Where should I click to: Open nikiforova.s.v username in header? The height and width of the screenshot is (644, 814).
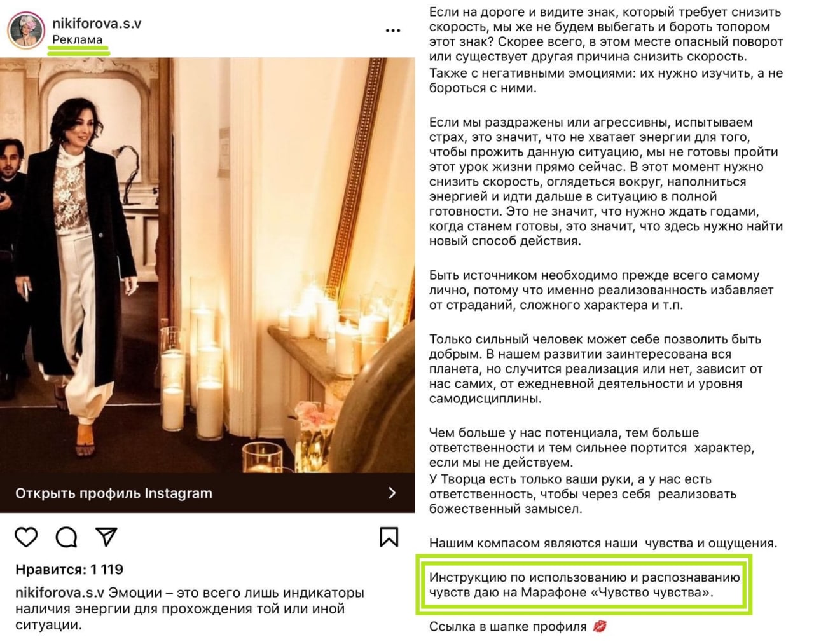97,24
